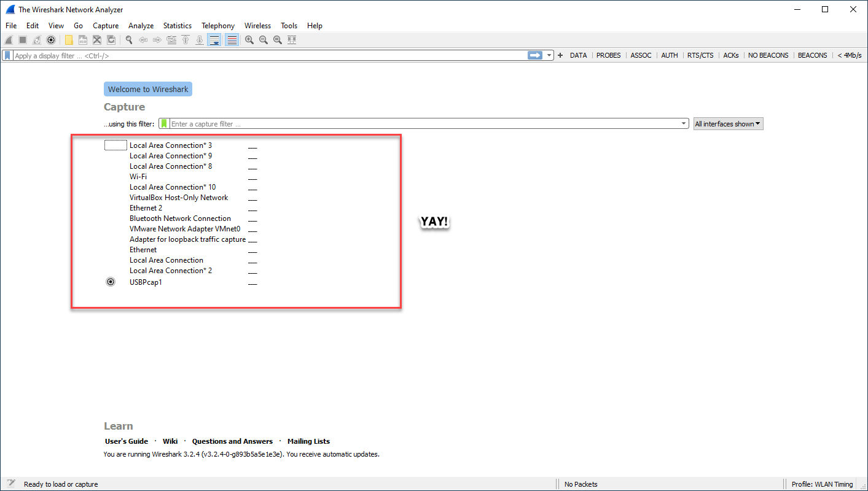Apply the NO BEACONS filter button
The height and width of the screenshot is (491, 868).
pyautogui.click(x=768, y=55)
